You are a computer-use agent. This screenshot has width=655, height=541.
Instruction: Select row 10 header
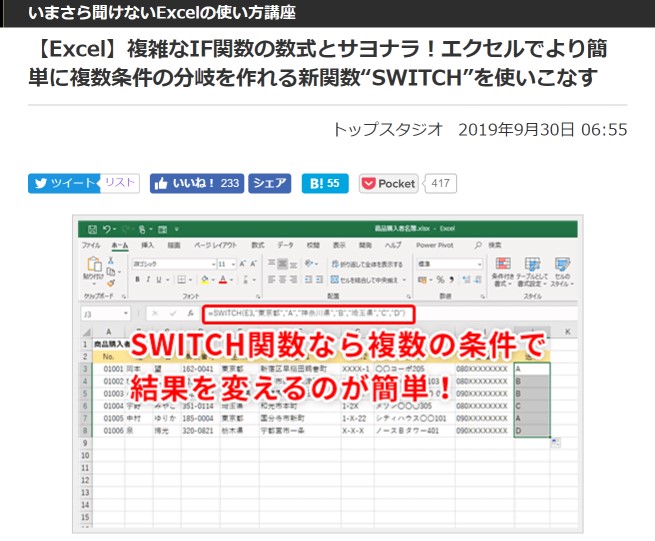85,455
